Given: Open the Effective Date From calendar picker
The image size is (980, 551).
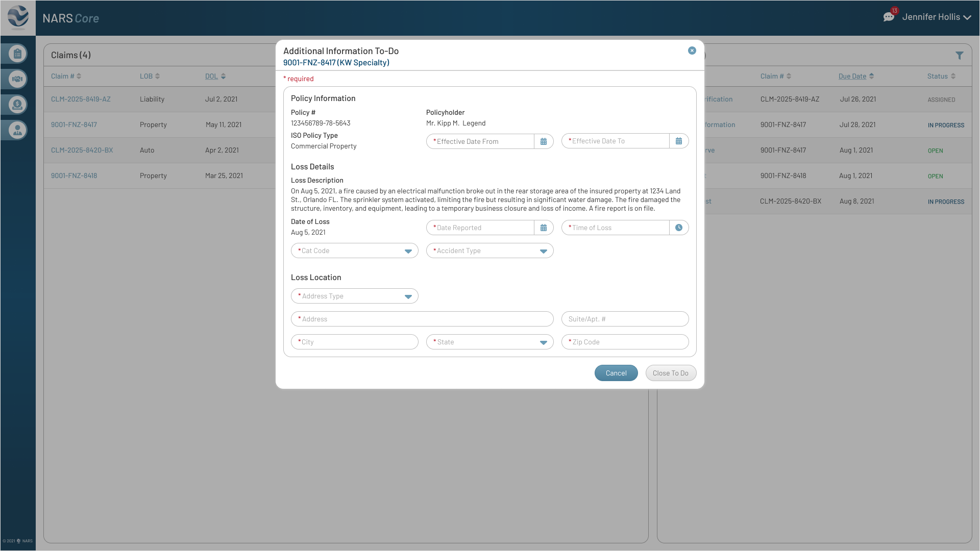Looking at the screenshot, I should tap(544, 141).
